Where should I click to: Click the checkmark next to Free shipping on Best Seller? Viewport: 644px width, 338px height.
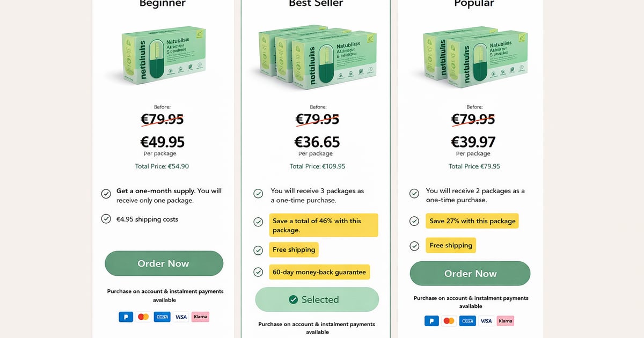[258, 249]
